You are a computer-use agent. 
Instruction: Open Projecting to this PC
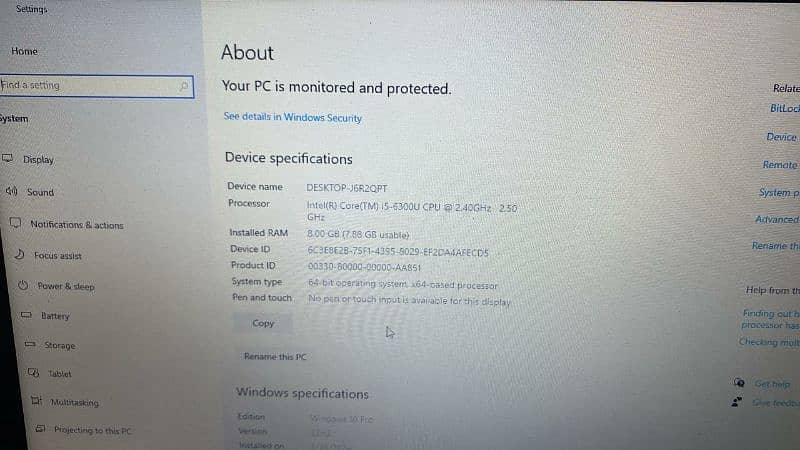[93, 430]
